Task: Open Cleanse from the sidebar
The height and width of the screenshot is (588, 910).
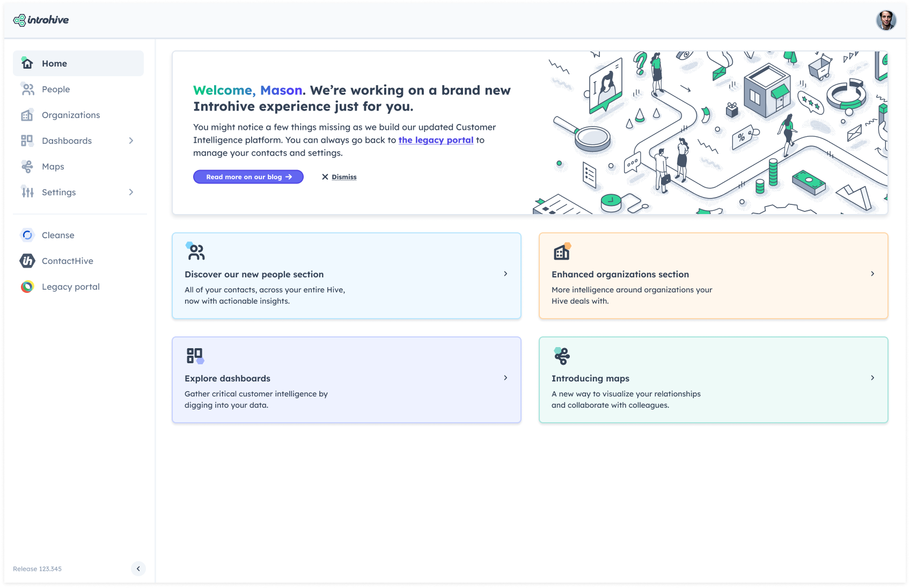Action: coord(78,235)
